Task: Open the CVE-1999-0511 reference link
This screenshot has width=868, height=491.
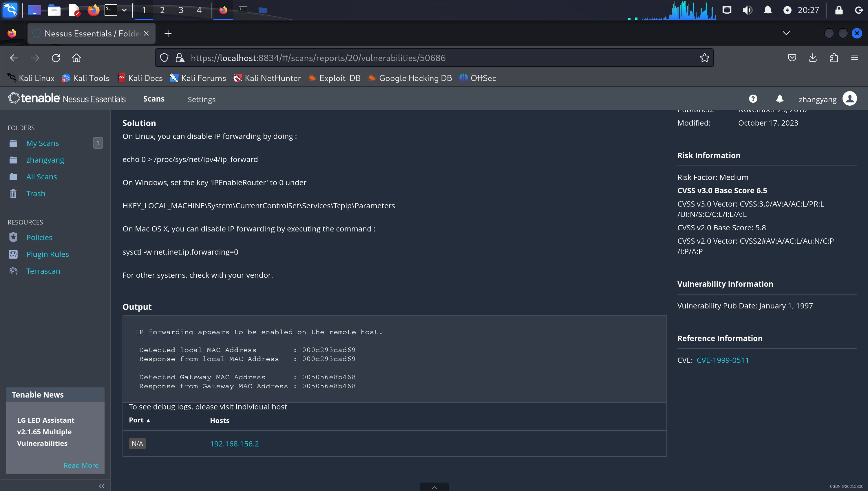Action: coord(723,360)
